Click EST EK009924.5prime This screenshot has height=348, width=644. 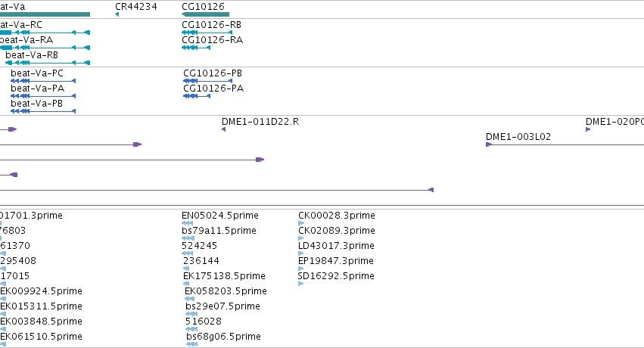(x=41, y=291)
